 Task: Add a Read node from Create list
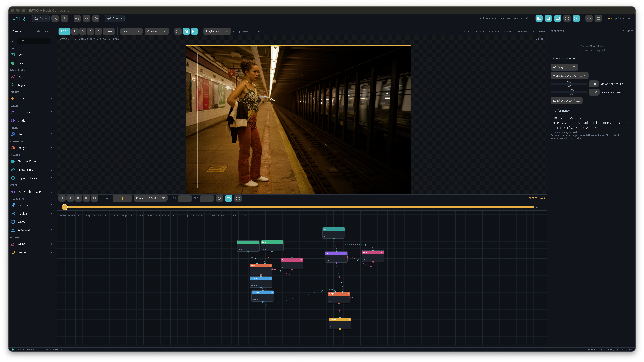pyautogui.click(x=31, y=55)
